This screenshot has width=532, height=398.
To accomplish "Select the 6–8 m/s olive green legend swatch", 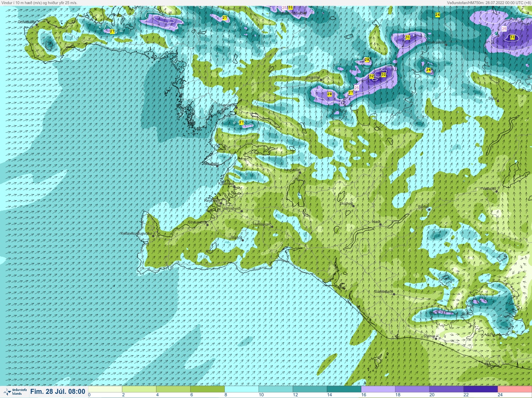I will (x=207, y=389).
